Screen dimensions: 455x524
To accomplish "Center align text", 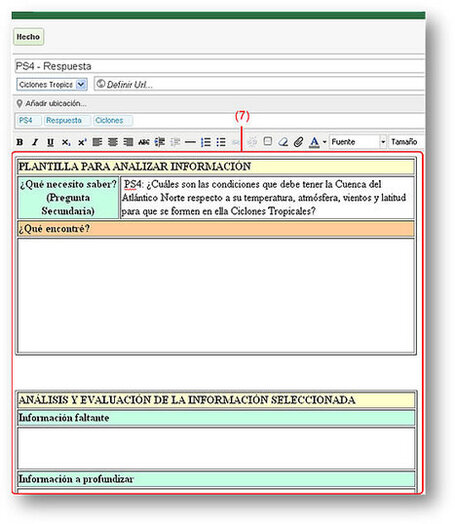I will pos(113,142).
